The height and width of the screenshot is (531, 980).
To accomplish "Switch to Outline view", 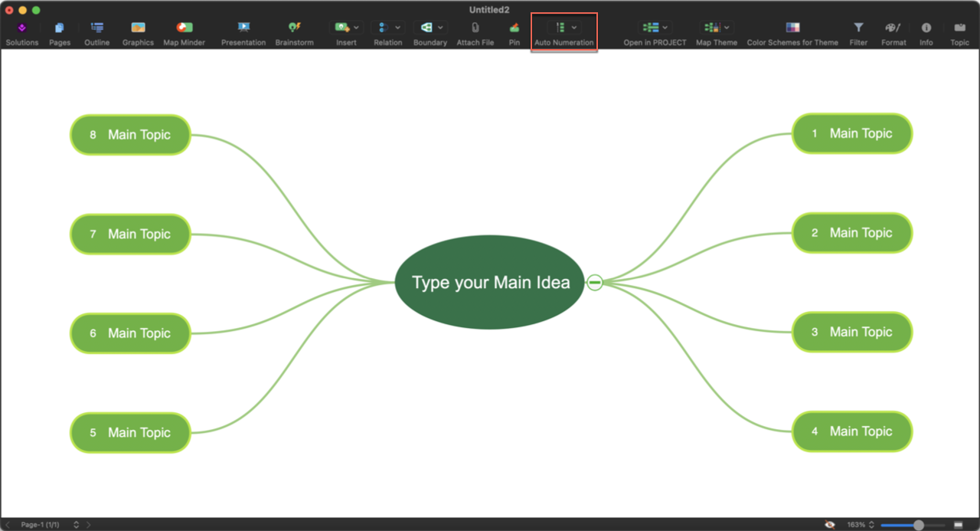I will pos(97,33).
